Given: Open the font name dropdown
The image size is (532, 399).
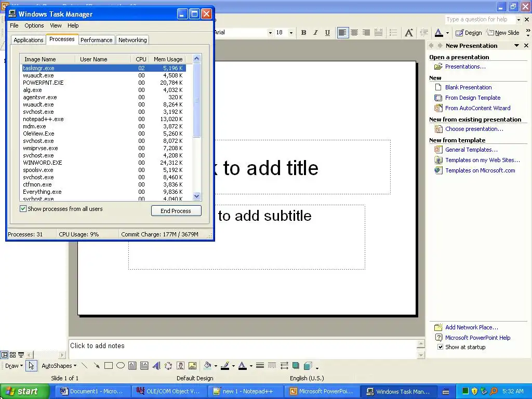Looking at the screenshot, I should point(270,33).
